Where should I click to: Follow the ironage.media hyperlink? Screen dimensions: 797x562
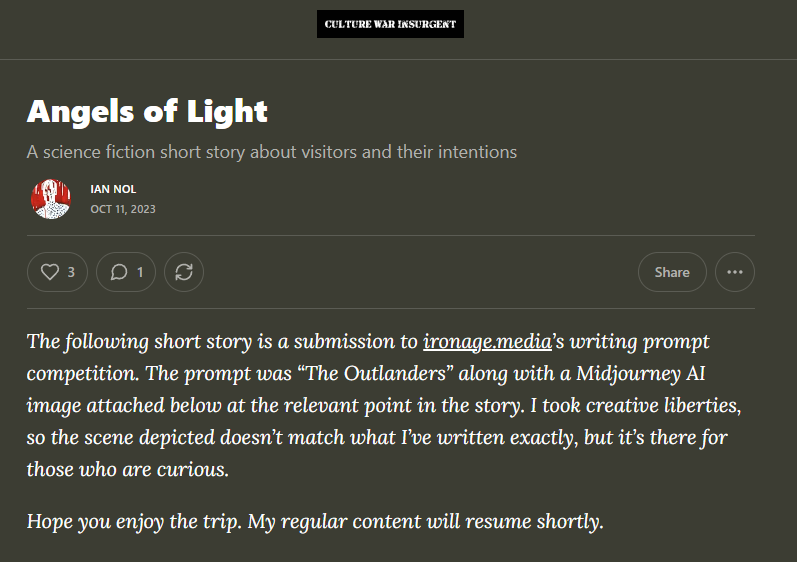point(487,341)
